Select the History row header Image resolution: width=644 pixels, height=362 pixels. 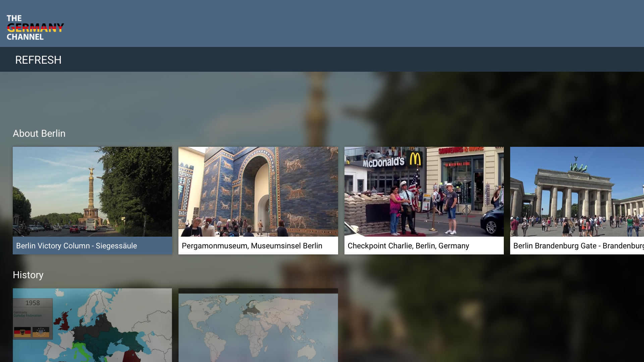coord(28,275)
